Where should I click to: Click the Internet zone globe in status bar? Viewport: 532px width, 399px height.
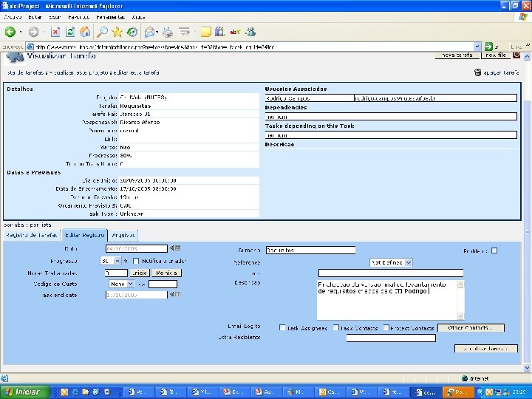tap(465, 378)
